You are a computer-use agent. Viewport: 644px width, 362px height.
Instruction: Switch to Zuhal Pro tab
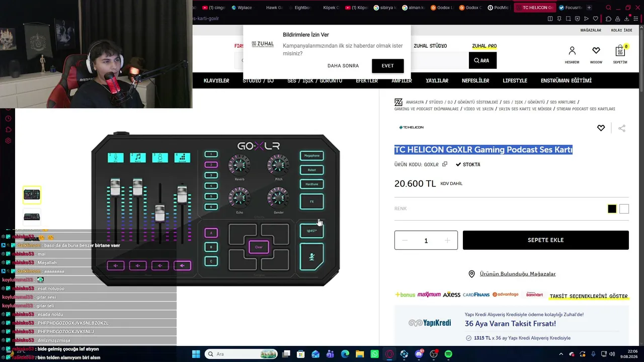(484, 46)
